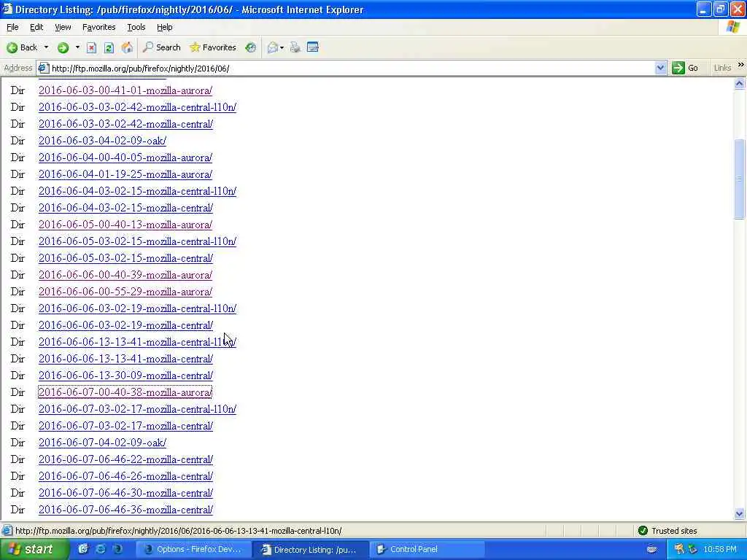Click the vertical scrollbar thumb

[740, 179]
